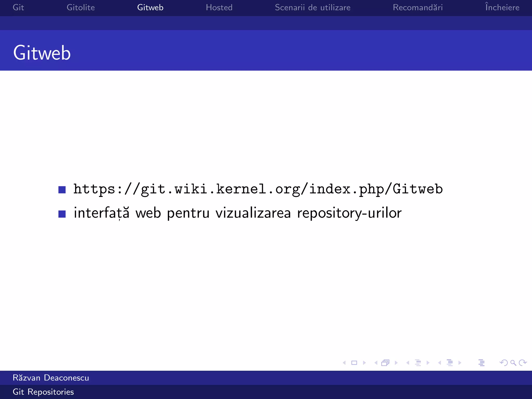Click the stacked frames navigation icon
The image size is (532, 399).
click(385, 363)
